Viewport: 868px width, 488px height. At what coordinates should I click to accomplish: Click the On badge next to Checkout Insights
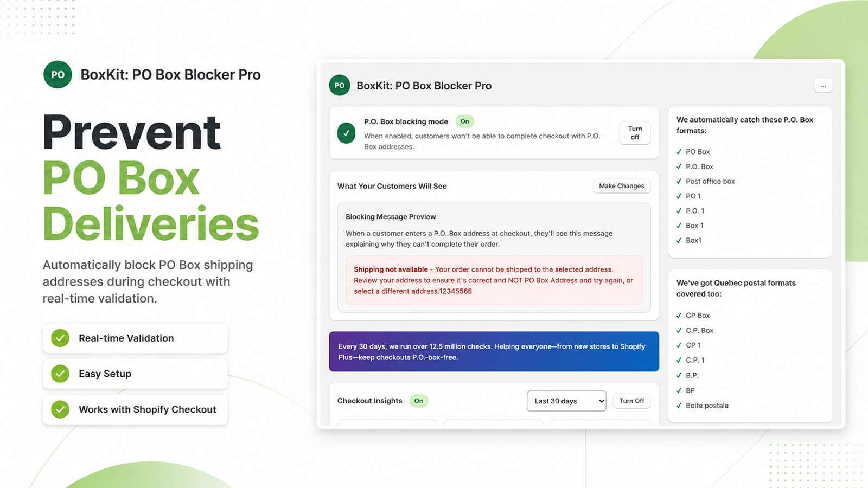[419, 401]
